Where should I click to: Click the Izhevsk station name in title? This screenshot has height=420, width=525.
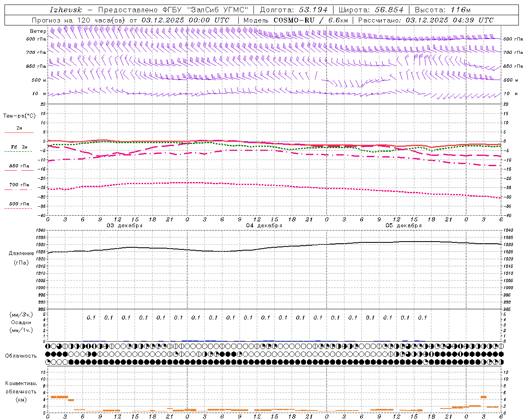coord(66,10)
